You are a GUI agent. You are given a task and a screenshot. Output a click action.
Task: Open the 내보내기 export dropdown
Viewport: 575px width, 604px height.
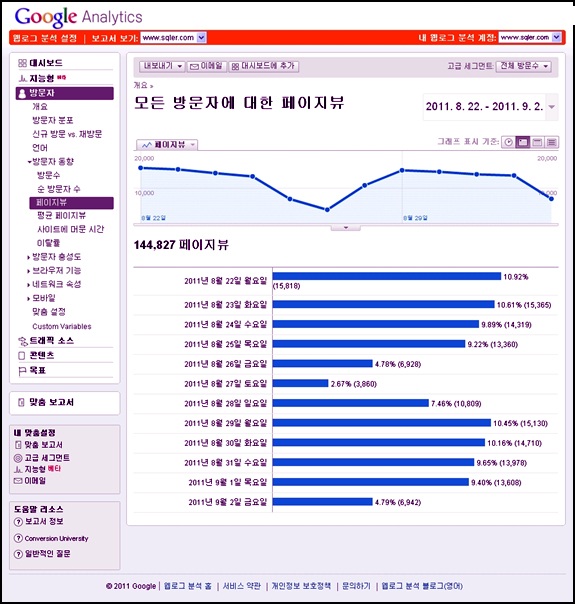(x=162, y=66)
